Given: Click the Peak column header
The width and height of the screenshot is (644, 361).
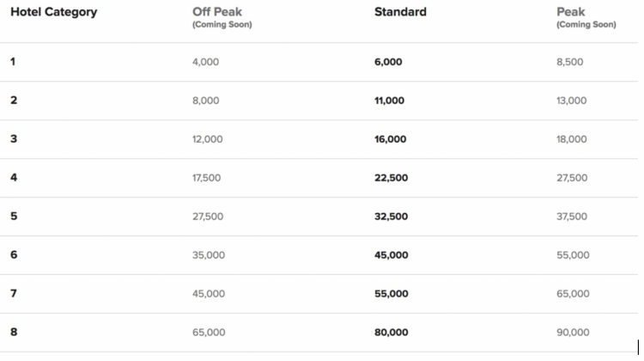Looking at the screenshot, I should (x=571, y=13).
